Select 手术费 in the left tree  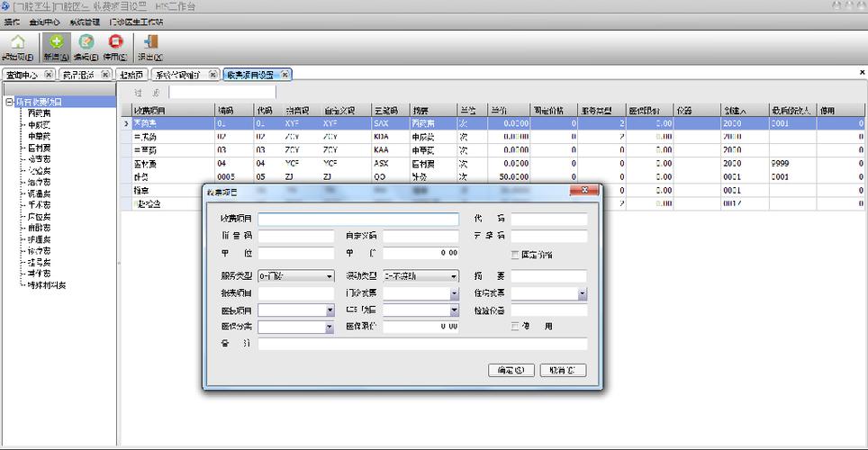[39, 205]
